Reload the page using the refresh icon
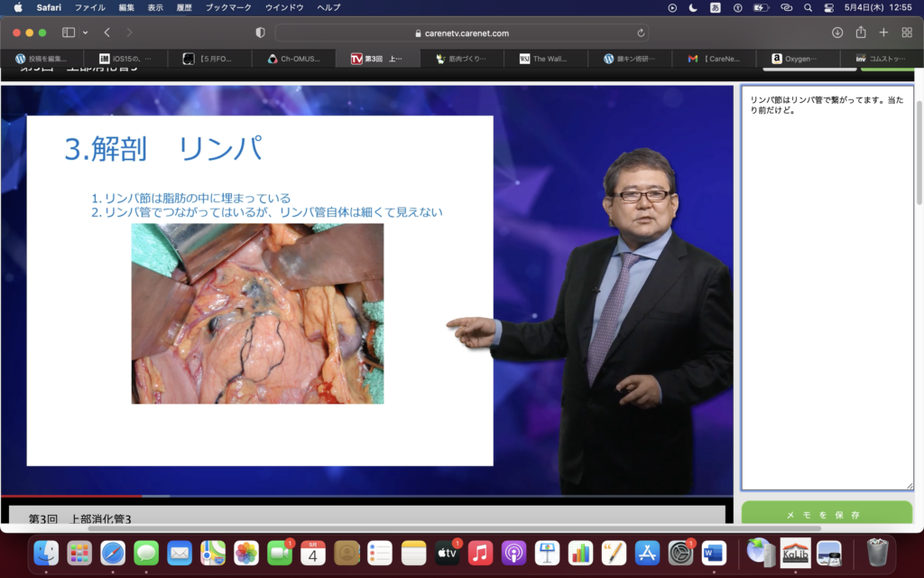924x578 pixels. (x=641, y=33)
